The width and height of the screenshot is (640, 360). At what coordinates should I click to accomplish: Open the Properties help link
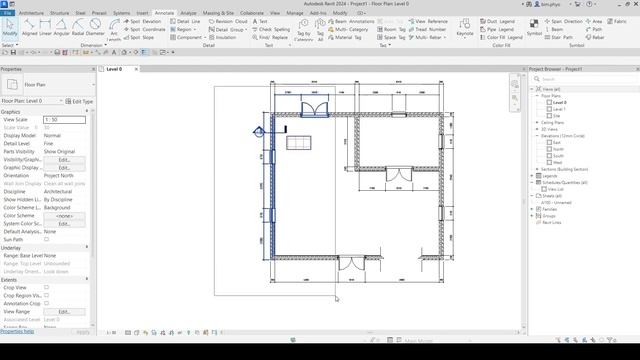(17, 331)
